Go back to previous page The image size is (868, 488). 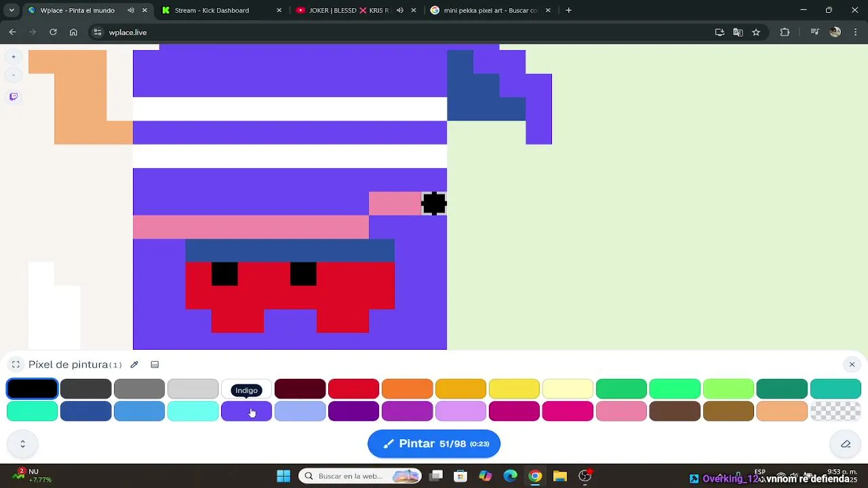tap(12, 32)
